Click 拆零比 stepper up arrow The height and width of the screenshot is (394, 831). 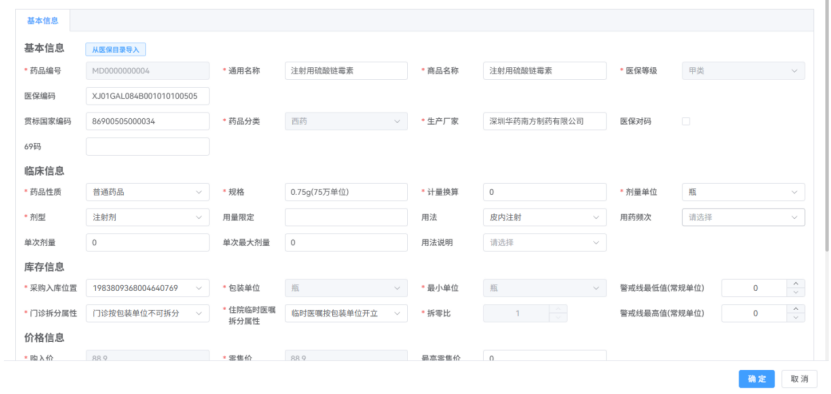[558, 309]
